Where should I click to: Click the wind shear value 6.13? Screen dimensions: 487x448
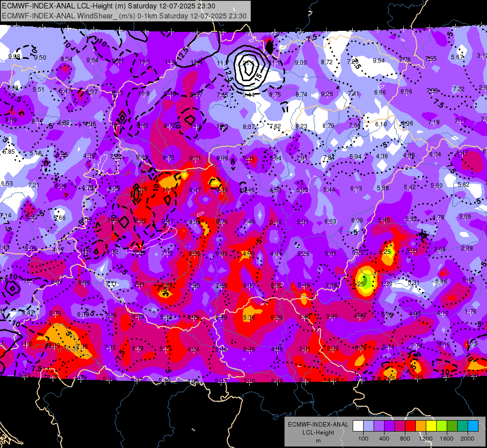(356, 188)
